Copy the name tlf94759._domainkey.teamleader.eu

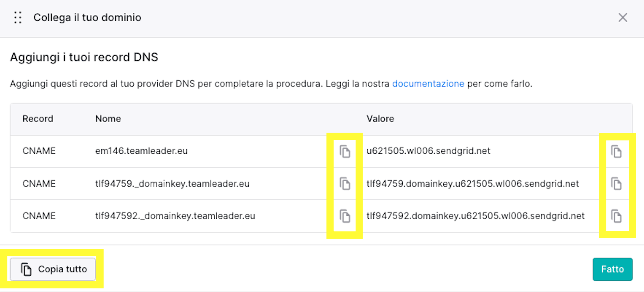(345, 184)
